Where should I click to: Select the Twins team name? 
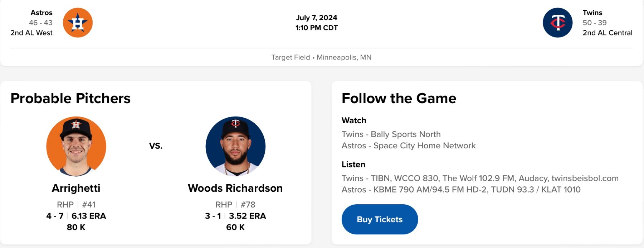(592, 13)
